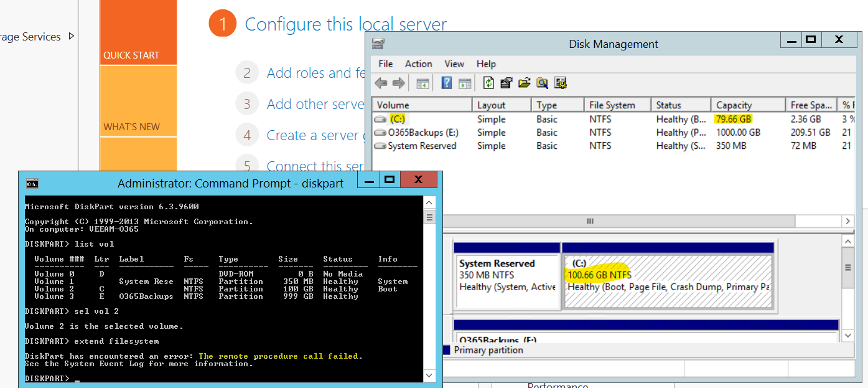Open the Help menu
Viewport: 868px width, 388px height.
click(486, 64)
